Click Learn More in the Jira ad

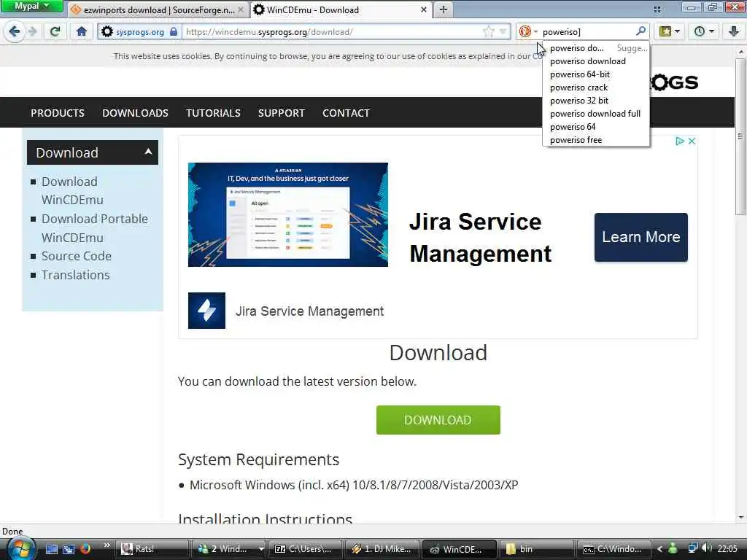tap(640, 237)
